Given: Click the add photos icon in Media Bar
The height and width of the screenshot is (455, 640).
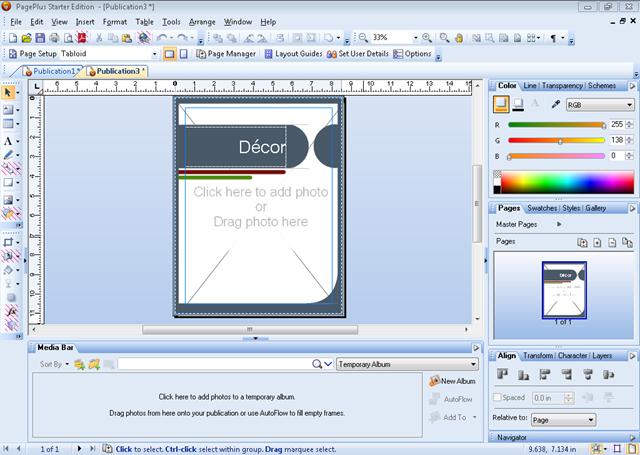Looking at the screenshot, I should 79,364.
